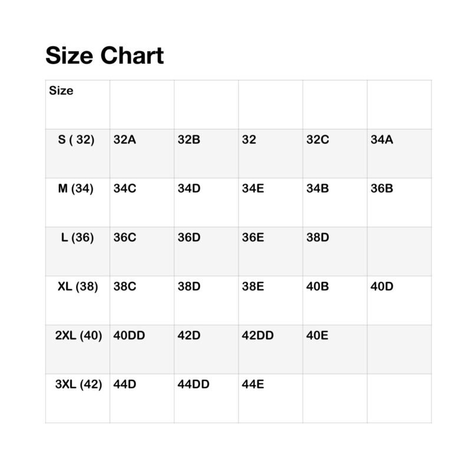Viewport: 476px width, 471px height.
Task: Select the M (34) row label
Action: click(x=76, y=189)
